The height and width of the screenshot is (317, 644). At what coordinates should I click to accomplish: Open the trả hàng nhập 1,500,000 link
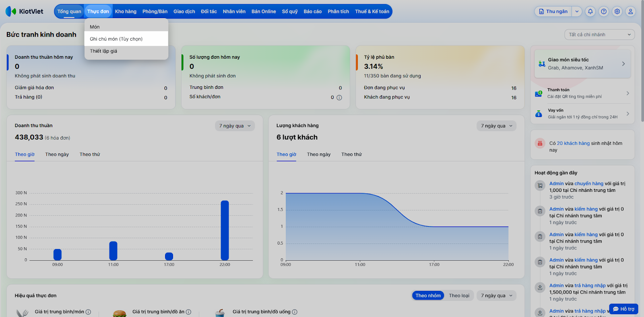[590, 286]
